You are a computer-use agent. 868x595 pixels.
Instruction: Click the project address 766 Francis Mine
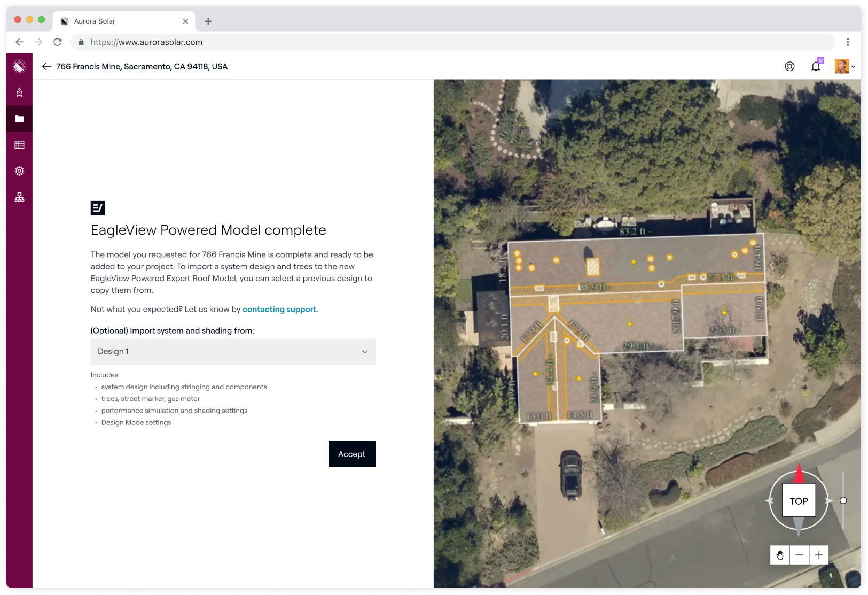tap(142, 66)
